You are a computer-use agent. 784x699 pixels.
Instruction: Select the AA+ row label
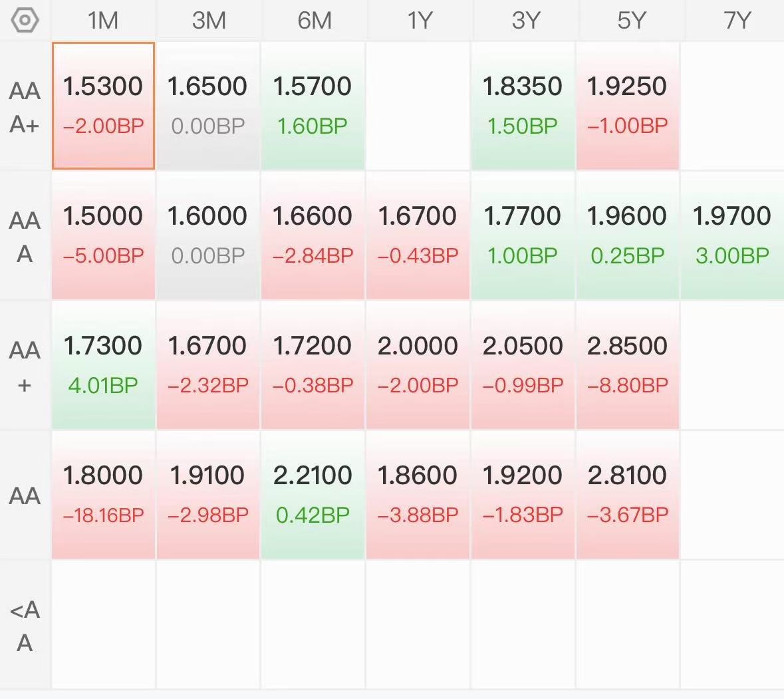[25, 366]
